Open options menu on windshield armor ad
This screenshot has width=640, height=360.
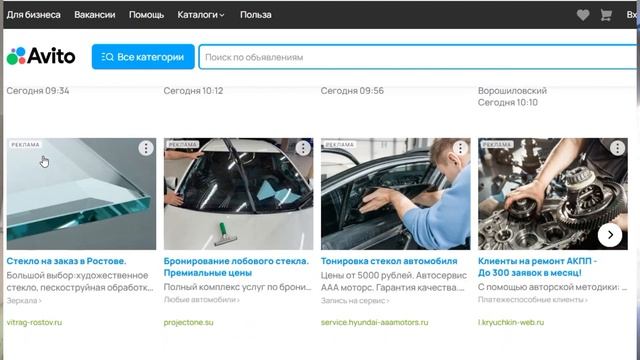pyautogui.click(x=303, y=148)
